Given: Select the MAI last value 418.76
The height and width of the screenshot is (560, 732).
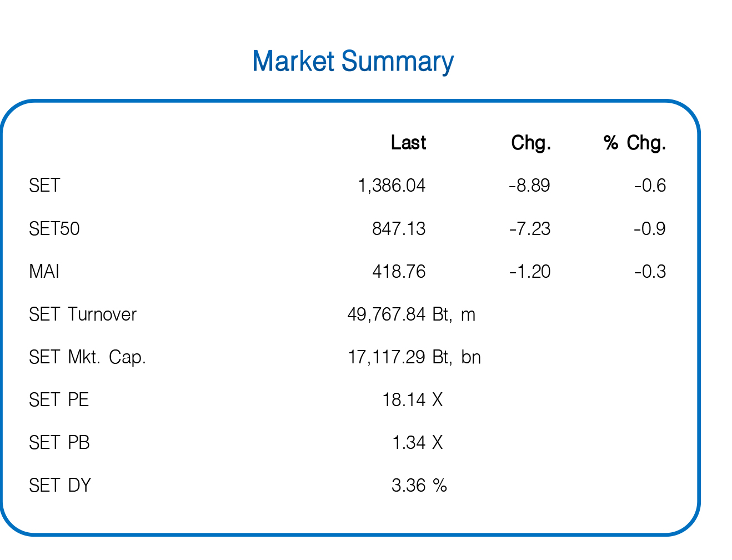Looking at the screenshot, I should (399, 272).
